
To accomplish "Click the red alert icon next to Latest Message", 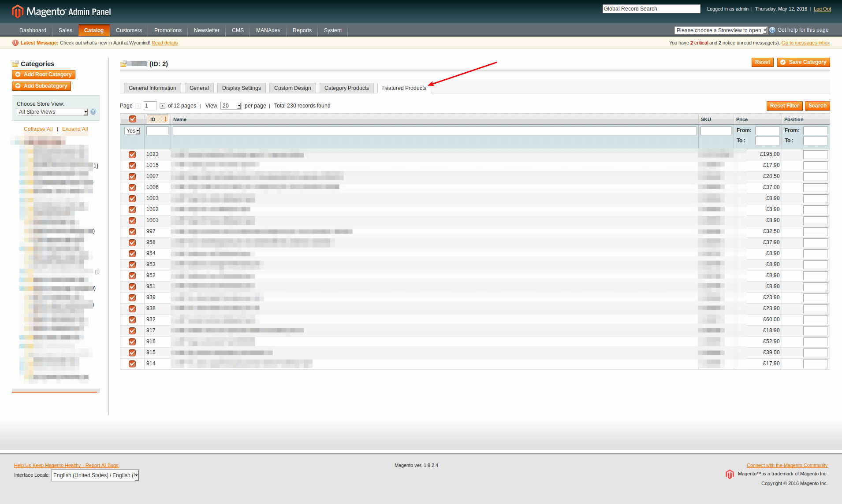I will click(15, 43).
